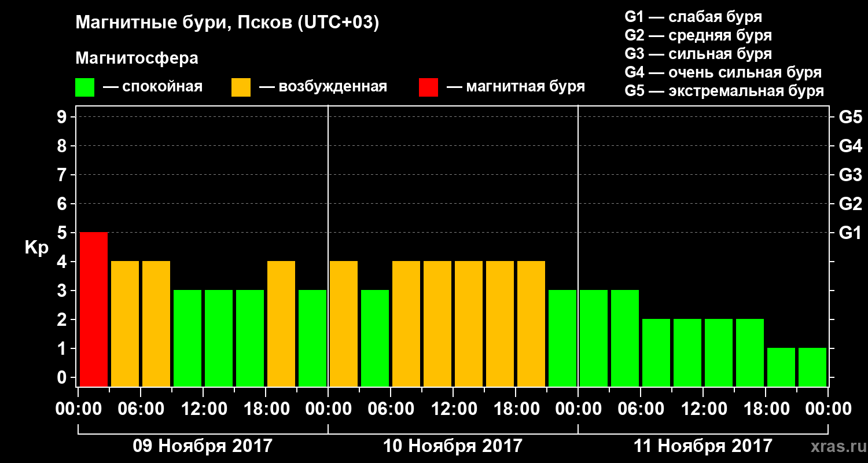This screenshot has width=868, height=463.
Task: Select 10 Ноября green bar starting at 03:00
Action: click(375, 338)
